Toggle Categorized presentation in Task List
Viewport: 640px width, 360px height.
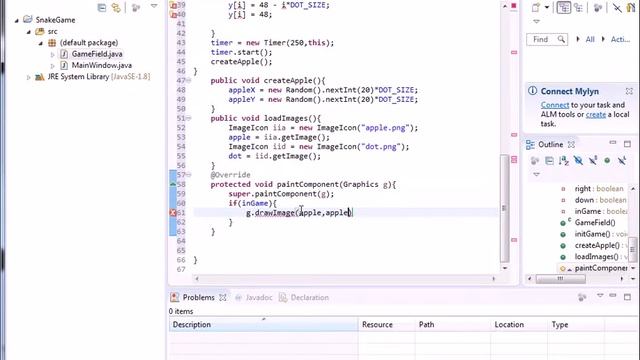click(564, 7)
